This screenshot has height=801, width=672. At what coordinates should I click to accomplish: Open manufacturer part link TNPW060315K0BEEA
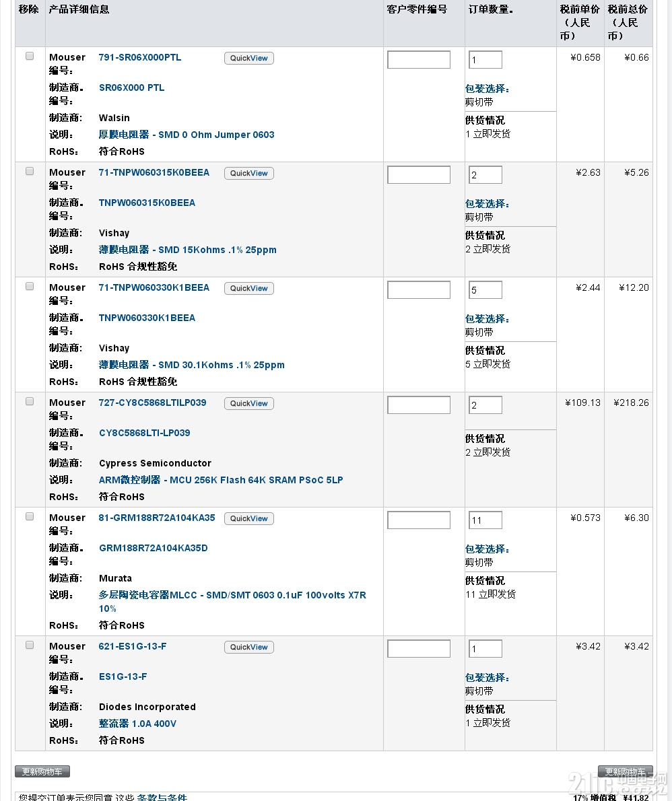pyautogui.click(x=147, y=203)
